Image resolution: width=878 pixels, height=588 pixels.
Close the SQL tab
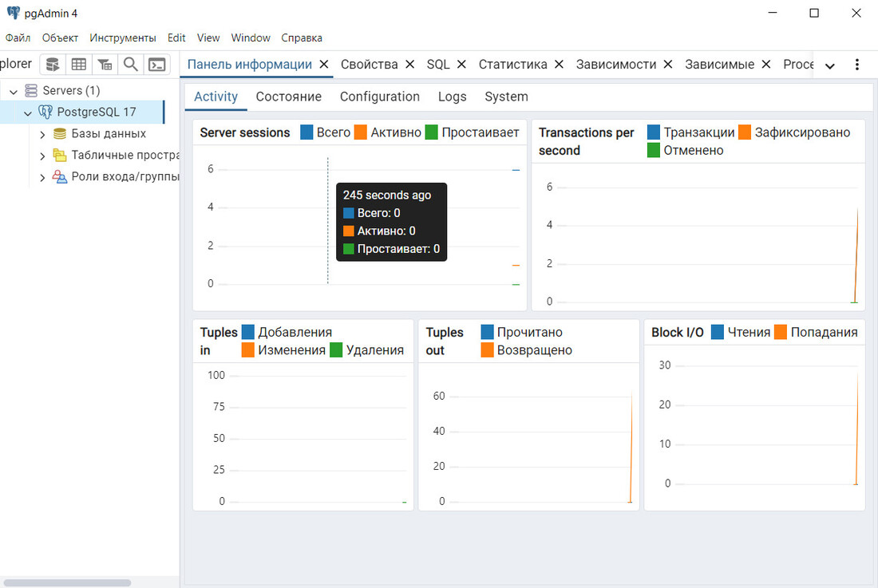[x=461, y=65]
